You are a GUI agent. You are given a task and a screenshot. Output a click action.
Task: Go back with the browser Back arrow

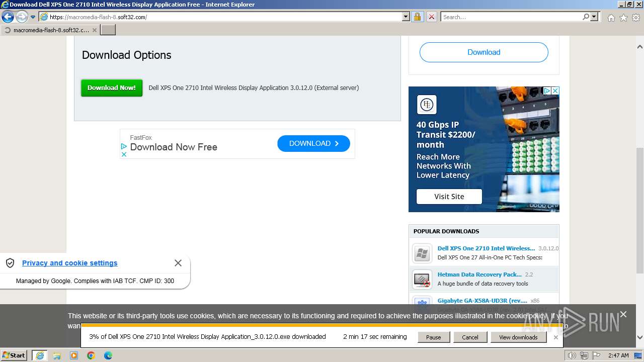pos(8,17)
